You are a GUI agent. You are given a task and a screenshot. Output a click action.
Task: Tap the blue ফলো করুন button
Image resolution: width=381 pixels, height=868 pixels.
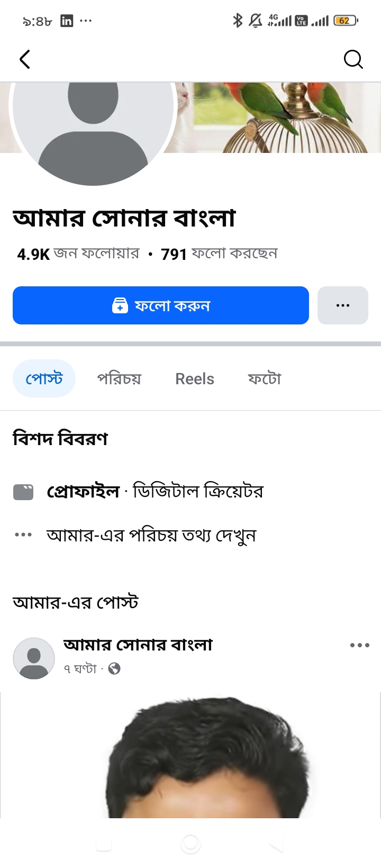click(x=161, y=305)
